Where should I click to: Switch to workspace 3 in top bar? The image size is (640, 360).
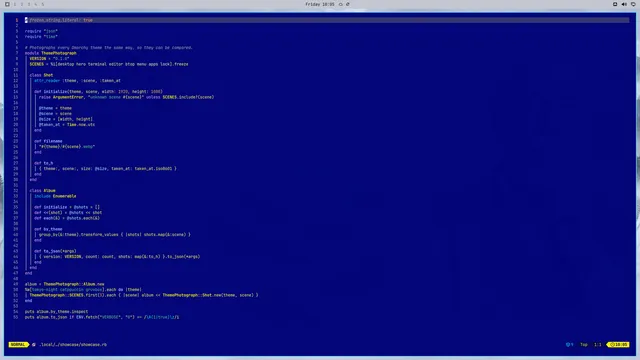click(x=29, y=4)
